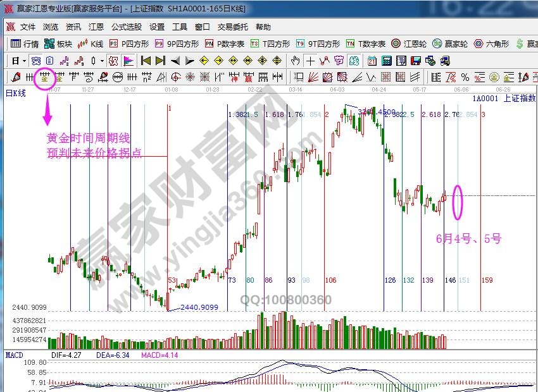Viewport: 538px width, 392px height.
Task: Open the 公式选股 menu
Action: [127, 27]
